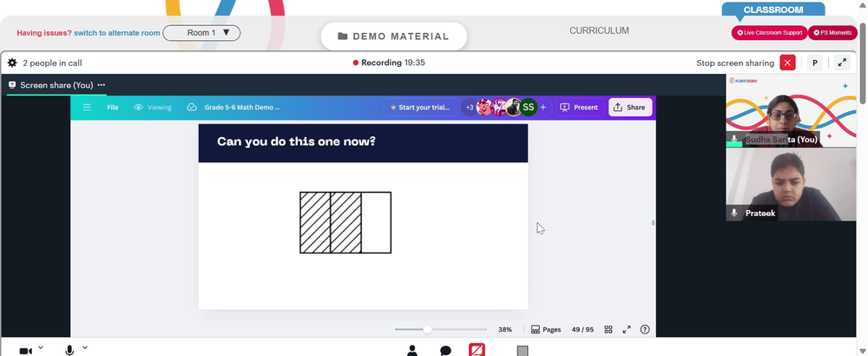
Task: Open the Canva help question icon
Action: [x=645, y=329]
